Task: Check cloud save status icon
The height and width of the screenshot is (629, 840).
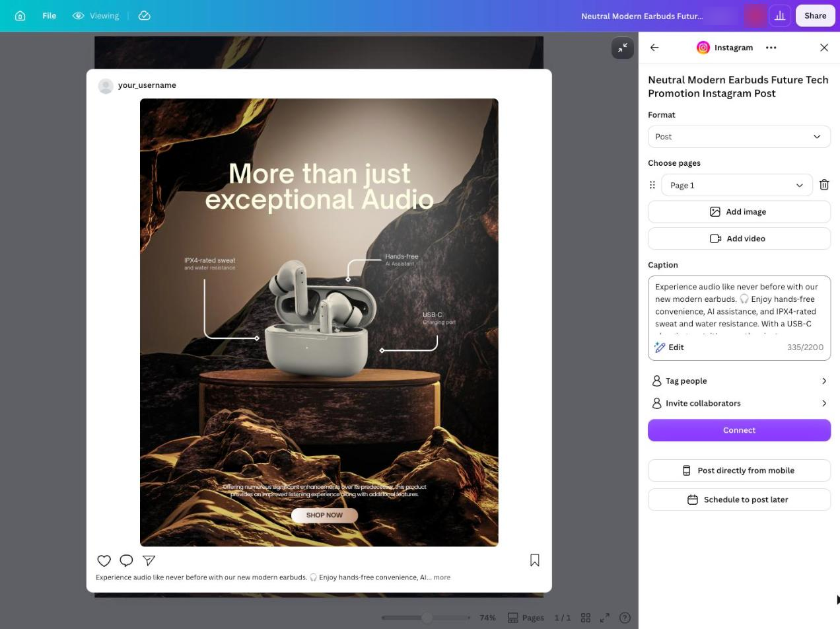Action: pyautogui.click(x=145, y=16)
